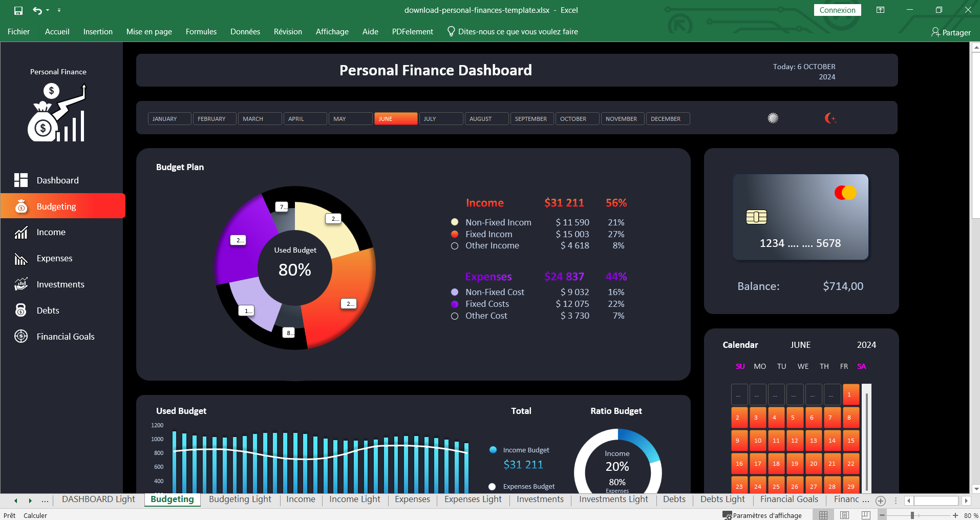Select the JANUARY month button
The image size is (980, 520).
pos(169,119)
